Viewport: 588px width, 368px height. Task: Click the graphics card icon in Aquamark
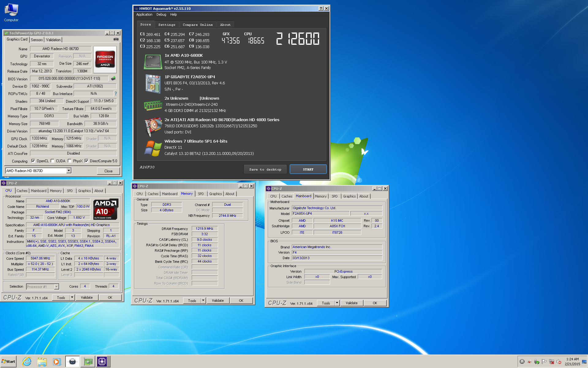(153, 126)
